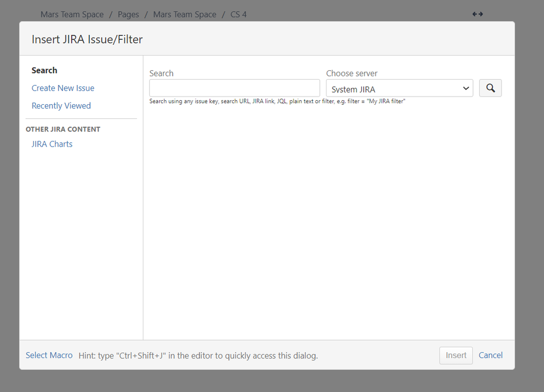This screenshot has width=544, height=392.
Task: Click the magnifying glass search icon
Action: pyautogui.click(x=490, y=88)
